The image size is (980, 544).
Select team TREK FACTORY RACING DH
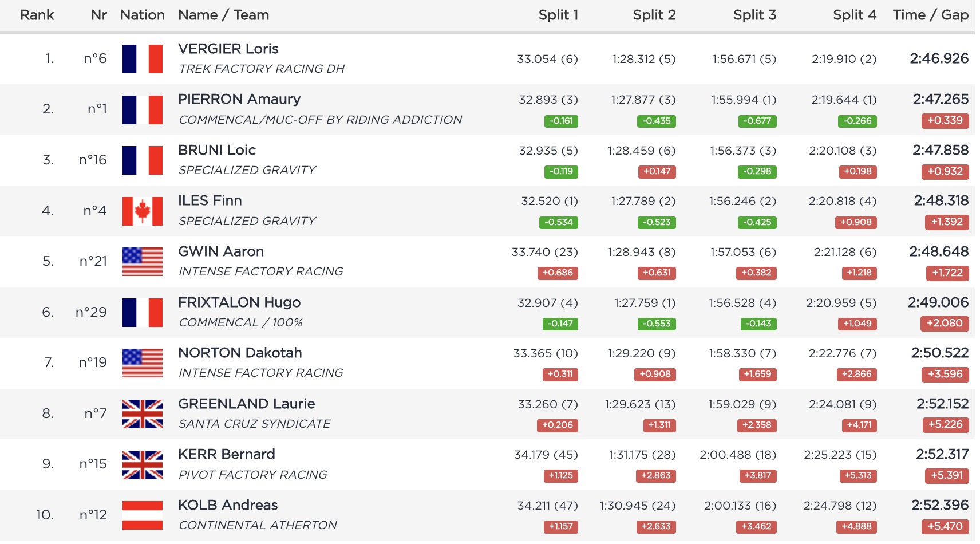coord(262,69)
